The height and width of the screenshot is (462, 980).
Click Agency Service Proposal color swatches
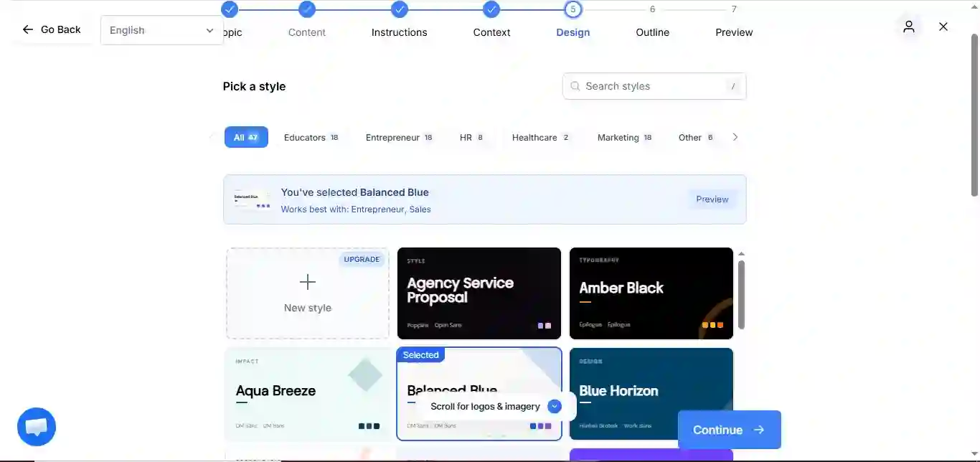[545, 326]
